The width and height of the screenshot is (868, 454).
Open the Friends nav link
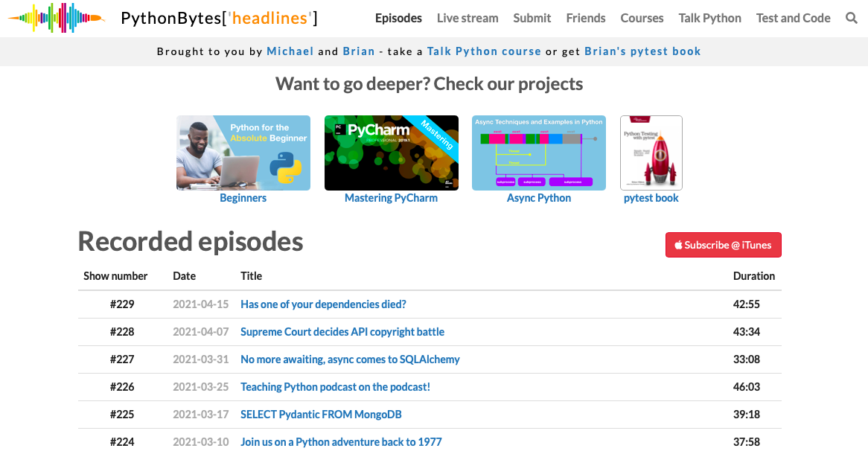[x=586, y=19]
